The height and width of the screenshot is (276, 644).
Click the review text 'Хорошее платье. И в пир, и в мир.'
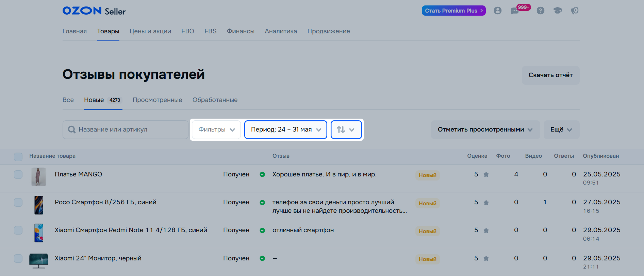click(325, 174)
